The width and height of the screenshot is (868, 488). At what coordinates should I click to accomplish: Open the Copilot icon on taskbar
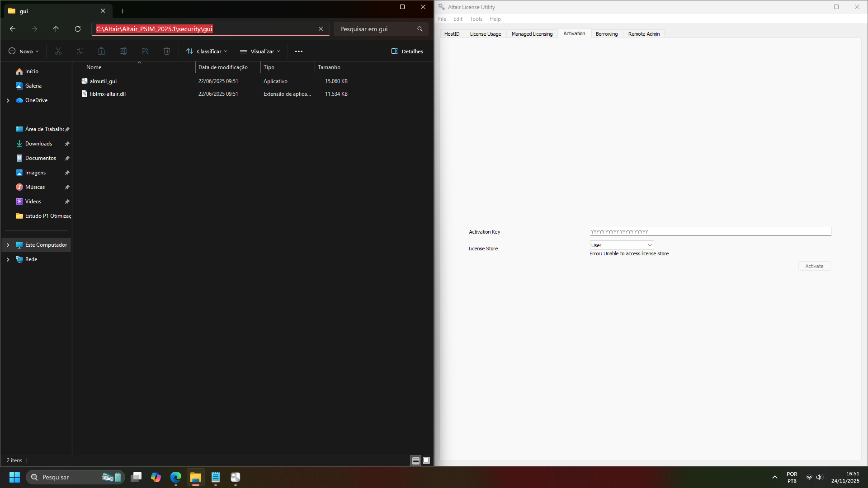tap(156, 477)
